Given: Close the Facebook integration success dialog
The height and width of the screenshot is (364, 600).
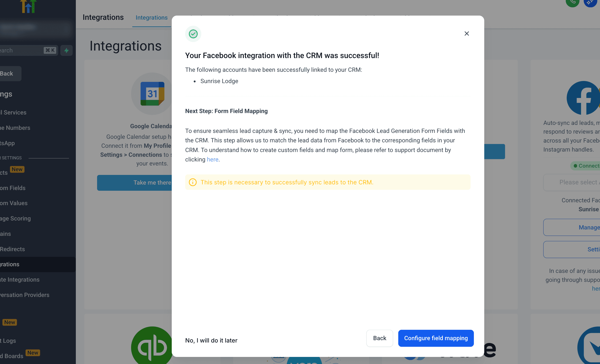Looking at the screenshot, I should (x=467, y=34).
